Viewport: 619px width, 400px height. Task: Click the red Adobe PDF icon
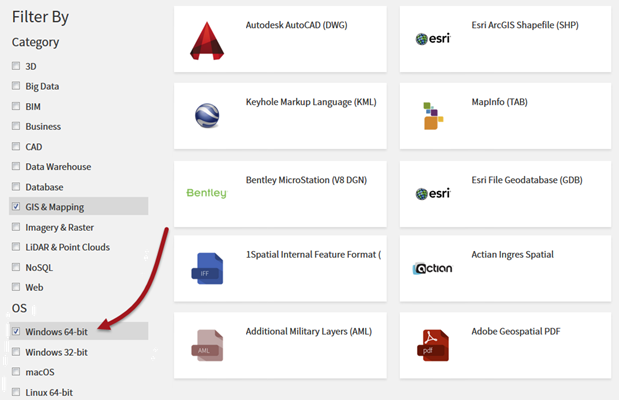pyautogui.click(x=433, y=346)
